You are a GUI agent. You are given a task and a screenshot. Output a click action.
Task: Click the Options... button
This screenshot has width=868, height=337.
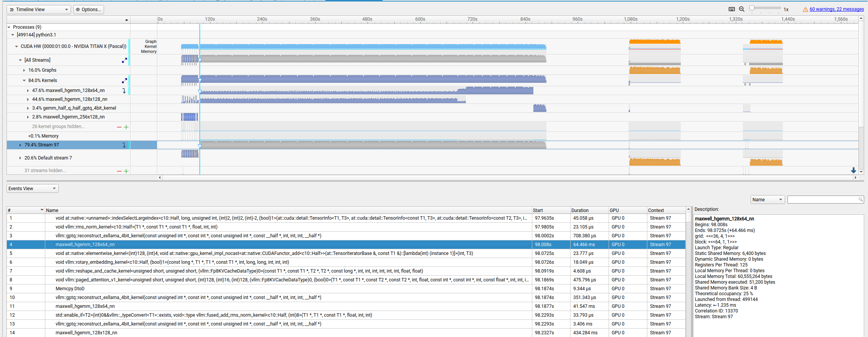pos(89,10)
